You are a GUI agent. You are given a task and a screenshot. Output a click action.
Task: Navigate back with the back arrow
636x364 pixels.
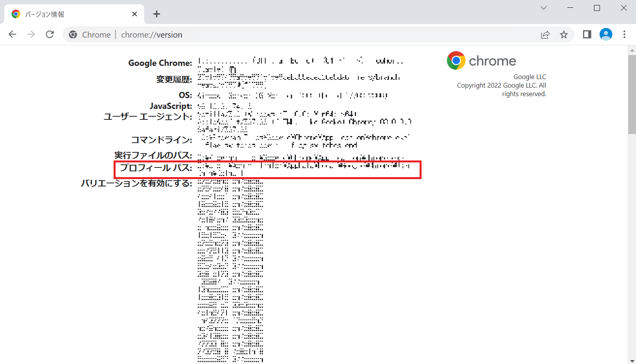(x=12, y=35)
